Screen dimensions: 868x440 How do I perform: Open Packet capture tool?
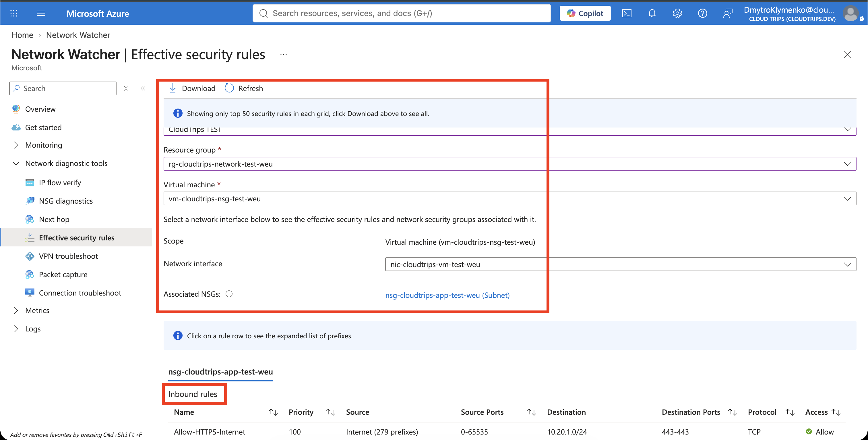coord(63,275)
